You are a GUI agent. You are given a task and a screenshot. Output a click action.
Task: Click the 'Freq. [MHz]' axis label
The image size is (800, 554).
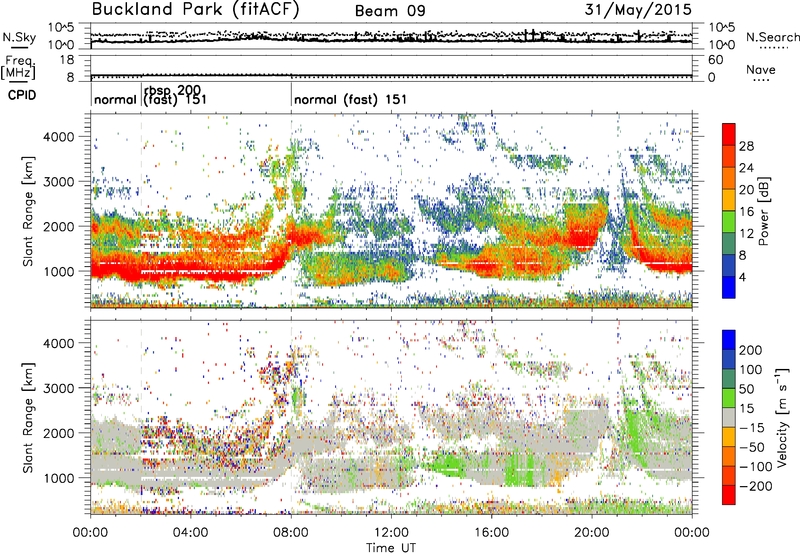[18, 68]
